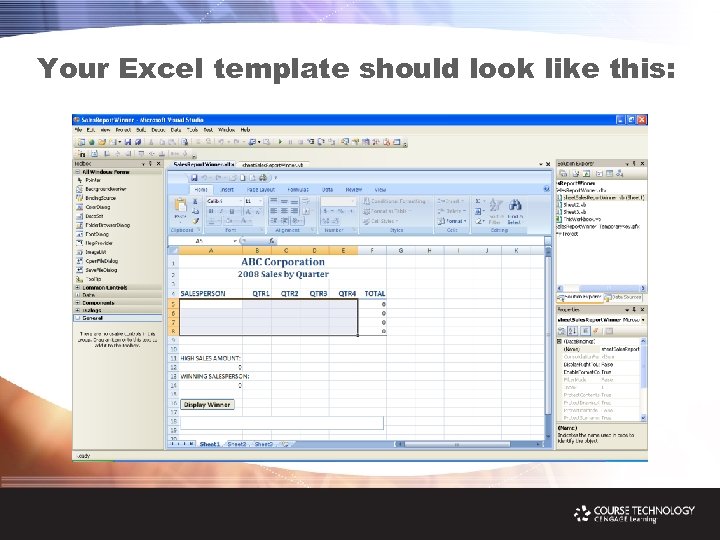Screen dimensions: 720x540
Task: Click the worksheet vertical scrollbar
Action: pos(548,343)
